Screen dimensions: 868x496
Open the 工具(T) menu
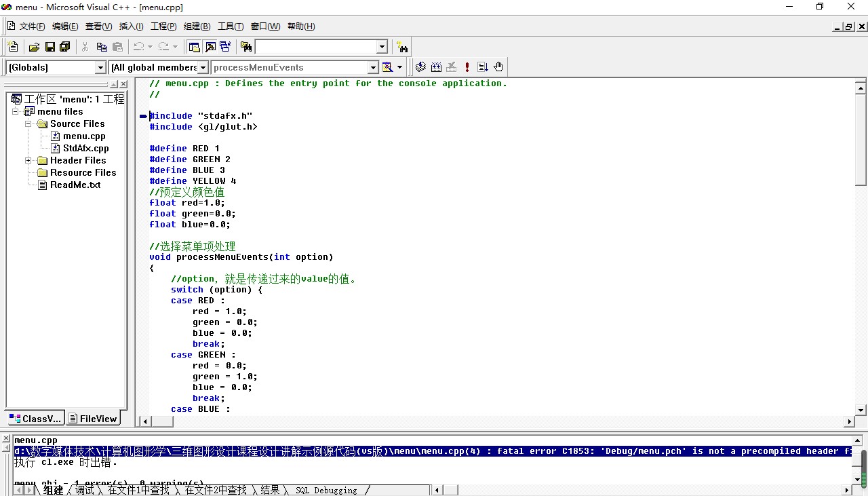point(231,26)
